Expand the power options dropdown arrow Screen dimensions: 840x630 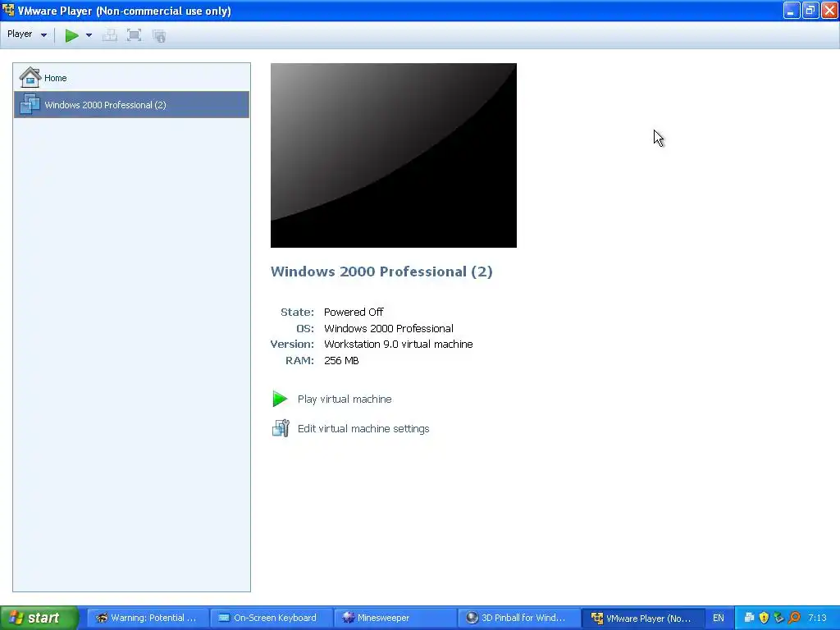[89, 35]
